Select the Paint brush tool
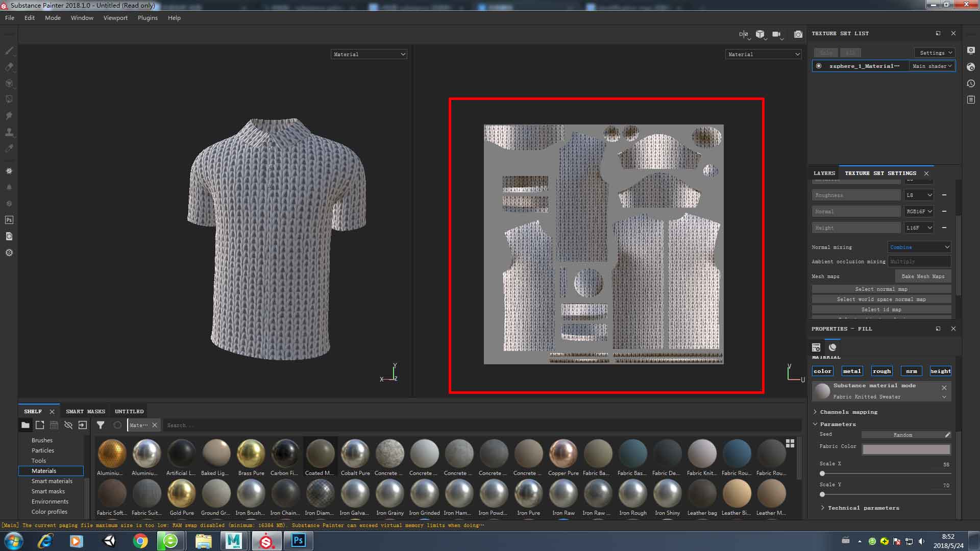This screenshot has height=551, width=980. pos(9,51)
